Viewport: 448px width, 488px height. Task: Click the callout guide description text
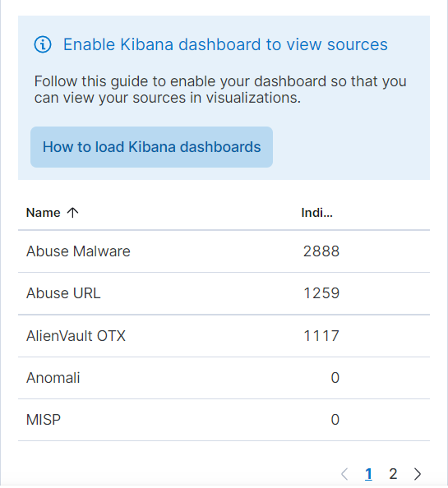click(220, 90)
